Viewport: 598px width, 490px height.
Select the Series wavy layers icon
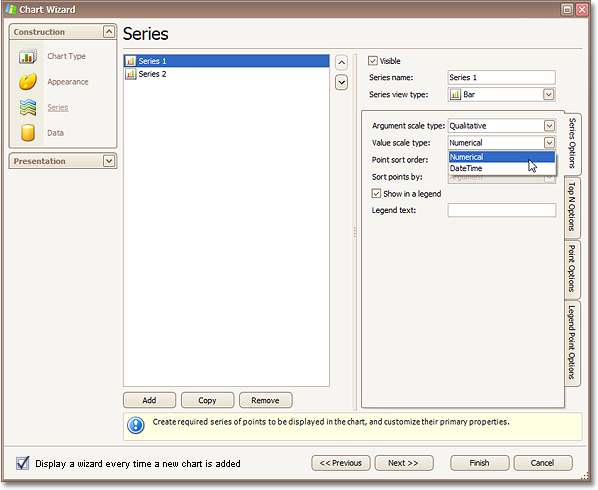tap(27, 107)
